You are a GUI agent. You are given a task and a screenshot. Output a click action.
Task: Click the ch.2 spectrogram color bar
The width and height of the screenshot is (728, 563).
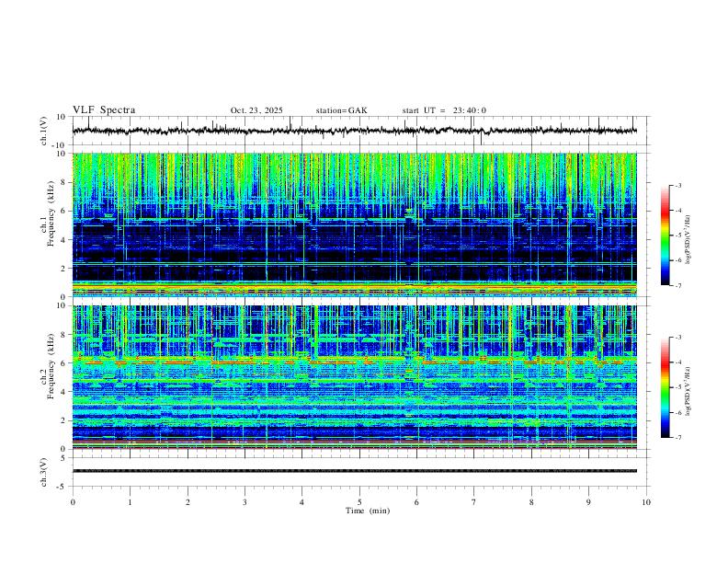[x=665, y=387]
